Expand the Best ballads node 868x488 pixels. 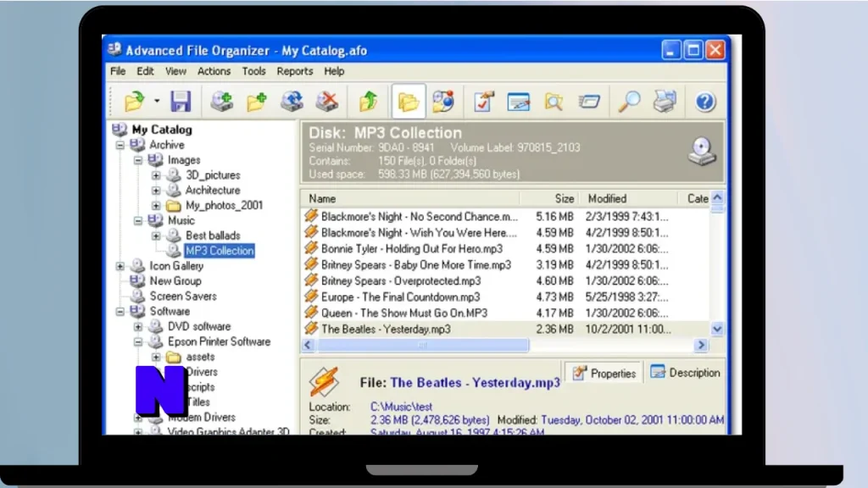coord(156,236)
